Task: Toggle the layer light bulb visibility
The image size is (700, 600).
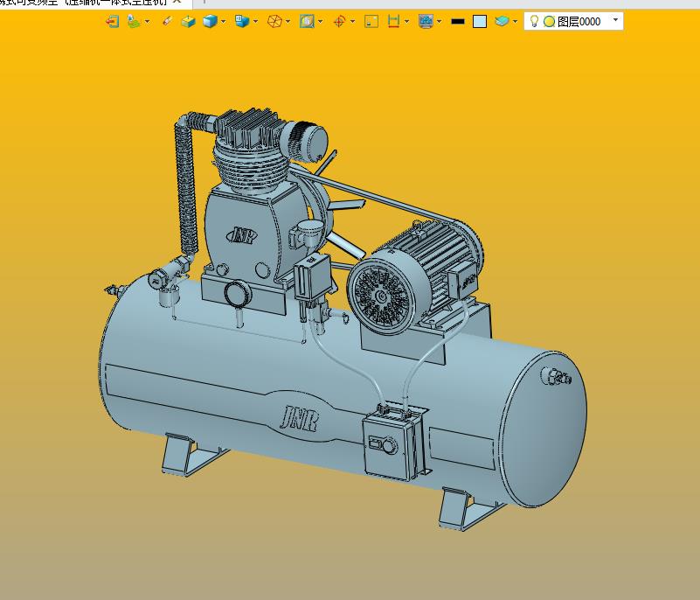Action: pyautogui.click(x=534, y=21)
